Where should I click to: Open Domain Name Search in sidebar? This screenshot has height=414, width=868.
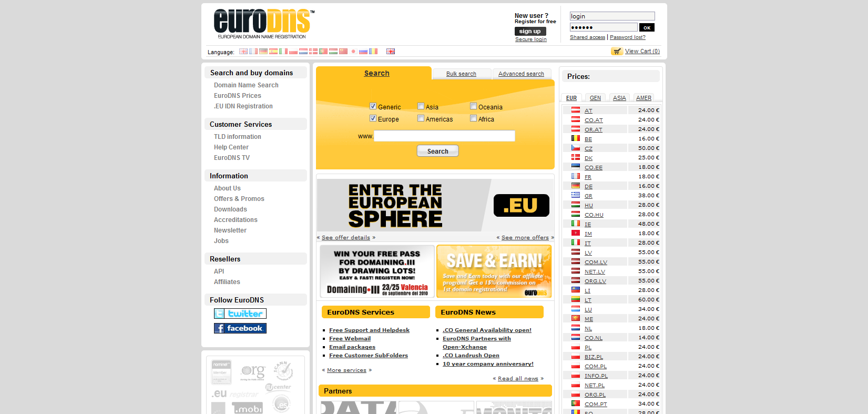tap(246, 85)
